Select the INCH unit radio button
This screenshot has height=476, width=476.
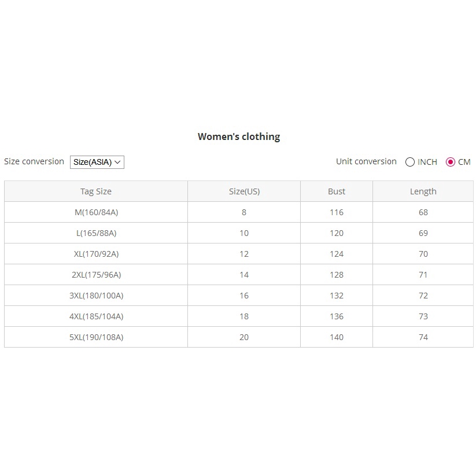tap(410, 162)
